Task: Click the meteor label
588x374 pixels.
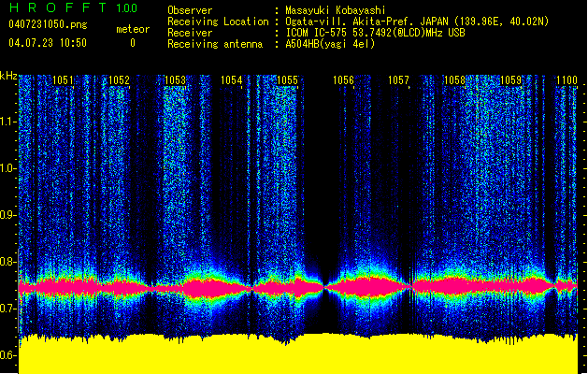Action: click(x=133, y=29)
